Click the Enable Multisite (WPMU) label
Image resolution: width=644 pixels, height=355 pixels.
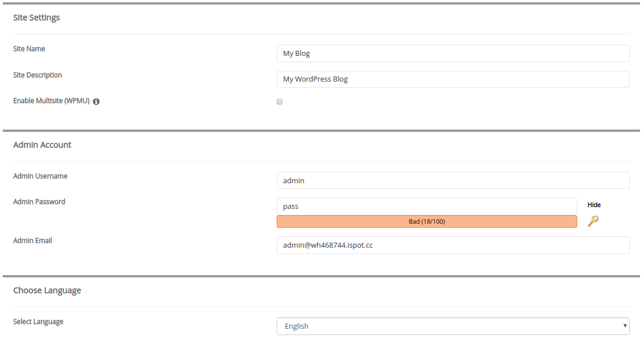[x=51, y=101]
